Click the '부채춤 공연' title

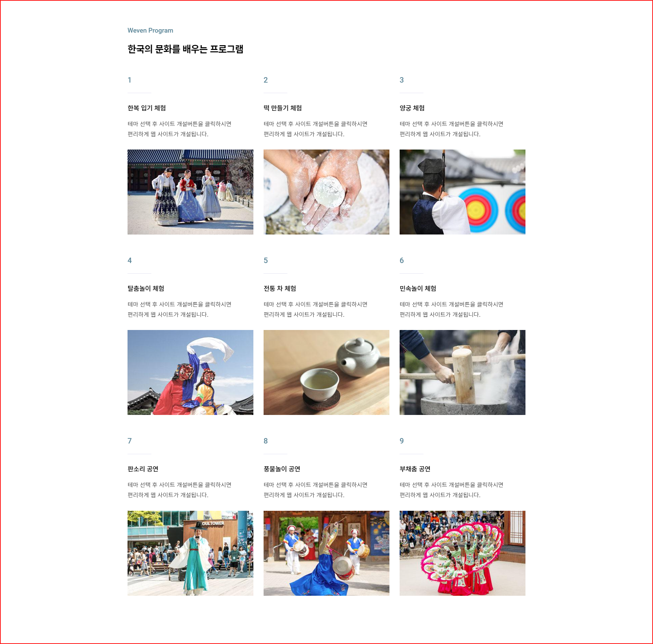pos(415,469)
